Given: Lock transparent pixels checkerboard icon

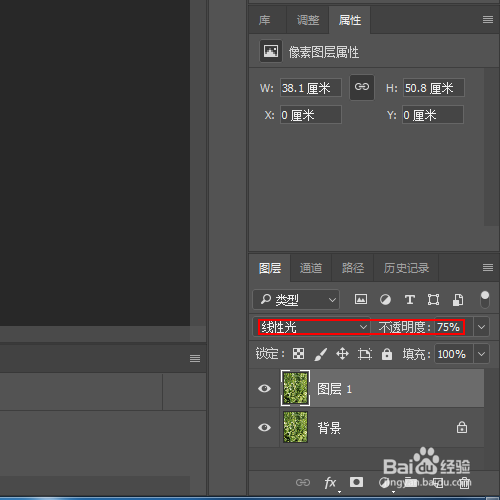Looking at the screenshot, I should click(x=298, y=354).
